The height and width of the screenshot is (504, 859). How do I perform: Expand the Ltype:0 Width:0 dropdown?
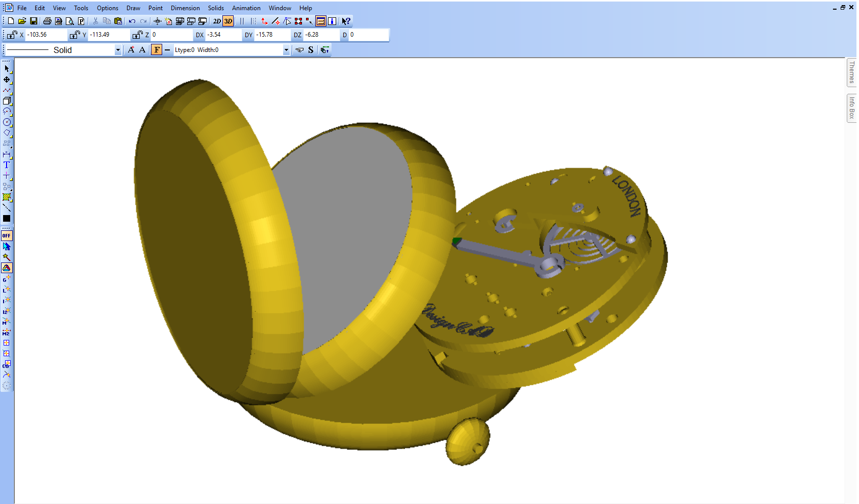click(286, 50)
